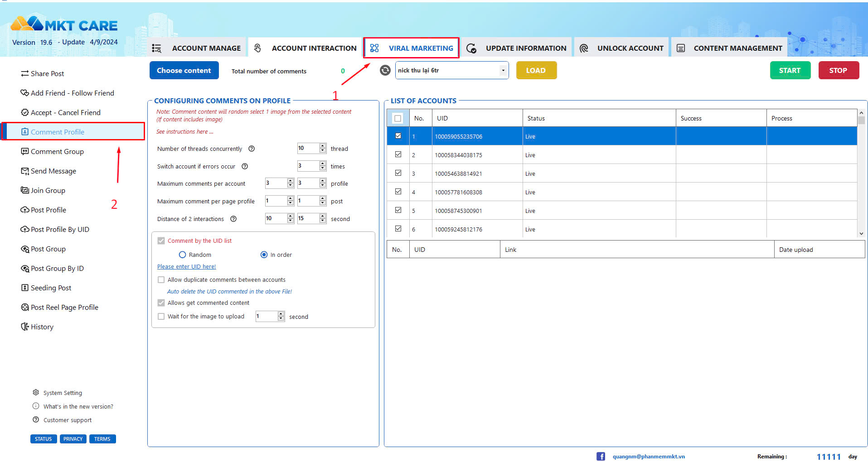Screen dimensions: 868x462
Task: Click the refresh icon beside account dropdown
Action: coord(385,70)
